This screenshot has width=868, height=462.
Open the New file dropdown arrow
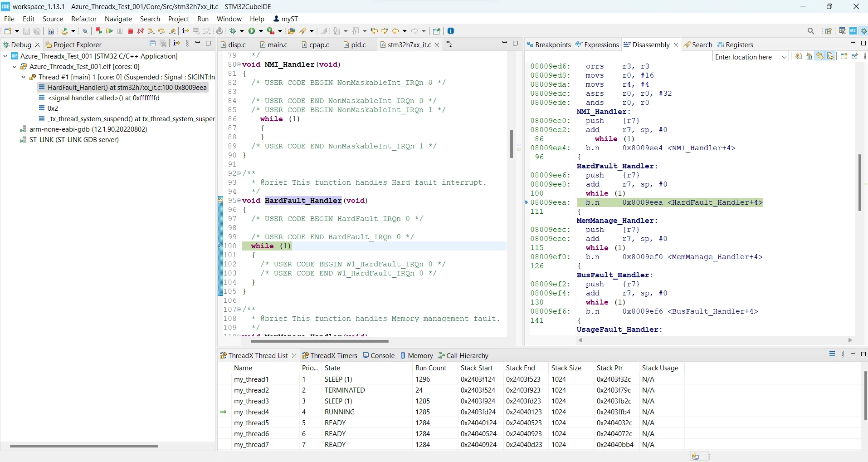(x=17, y=31)
